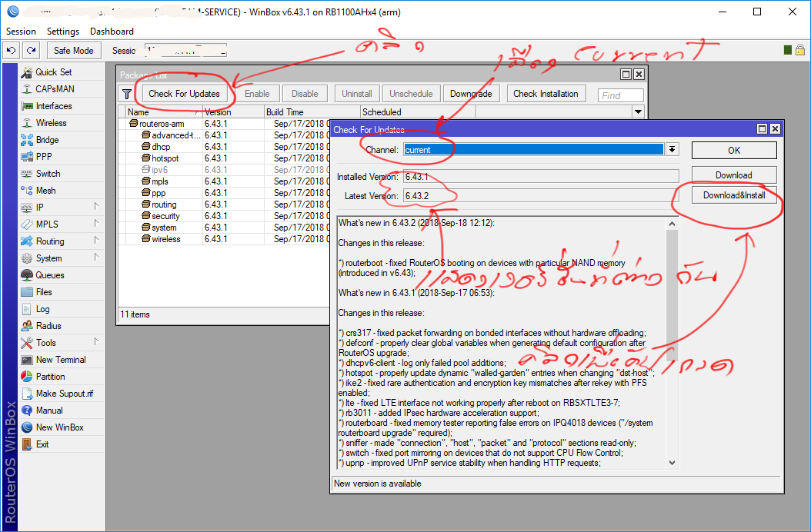Sort by the Name column header
The image size is (811, 532).
[164, 111]
